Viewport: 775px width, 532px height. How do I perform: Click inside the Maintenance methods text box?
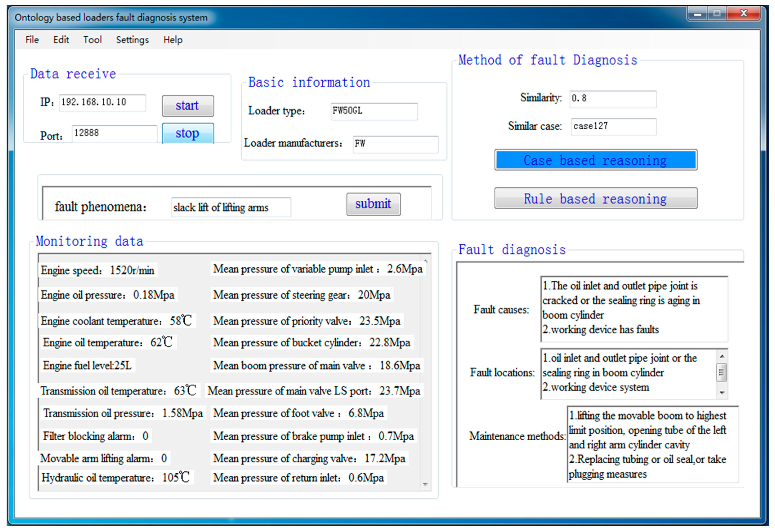[x=653, y=444]
